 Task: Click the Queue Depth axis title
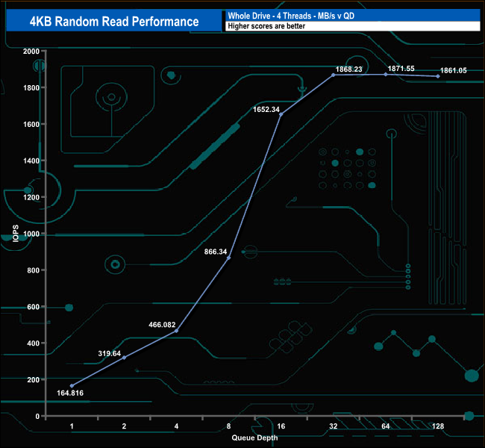[254, 438]
